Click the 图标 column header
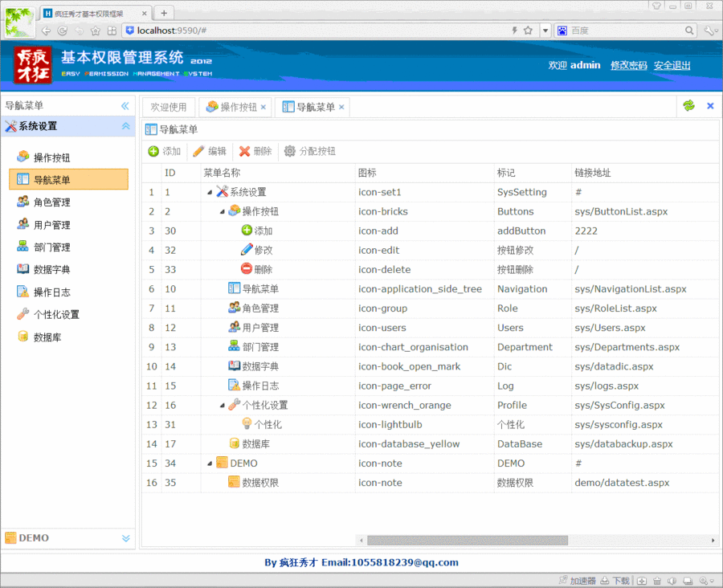Viewport: 723px width, 588px height. coord(425,173)
